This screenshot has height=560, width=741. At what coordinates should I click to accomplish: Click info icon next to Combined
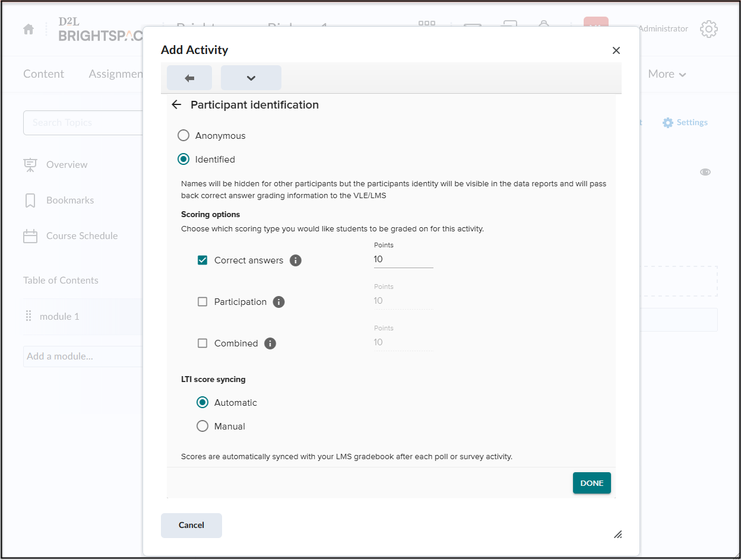[x=270, y=343]
